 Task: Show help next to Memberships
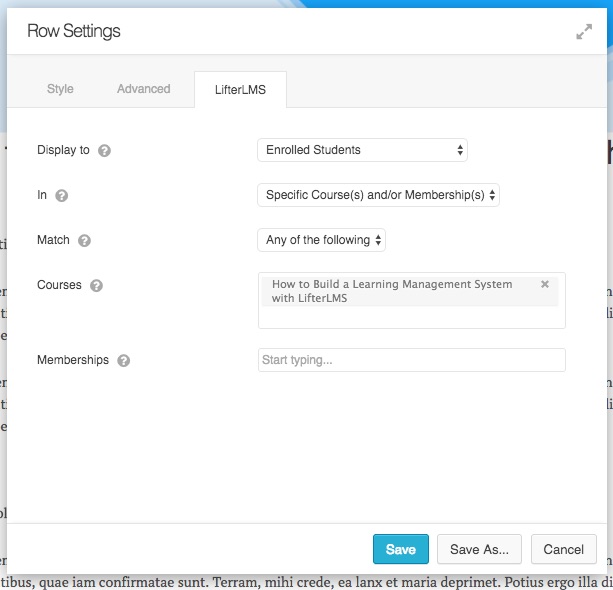(x=124, y=360)
